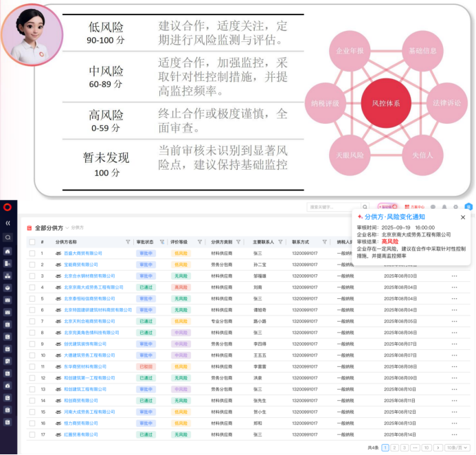Expand the 全部分供方 view dropdown

(x=68, y=227)
